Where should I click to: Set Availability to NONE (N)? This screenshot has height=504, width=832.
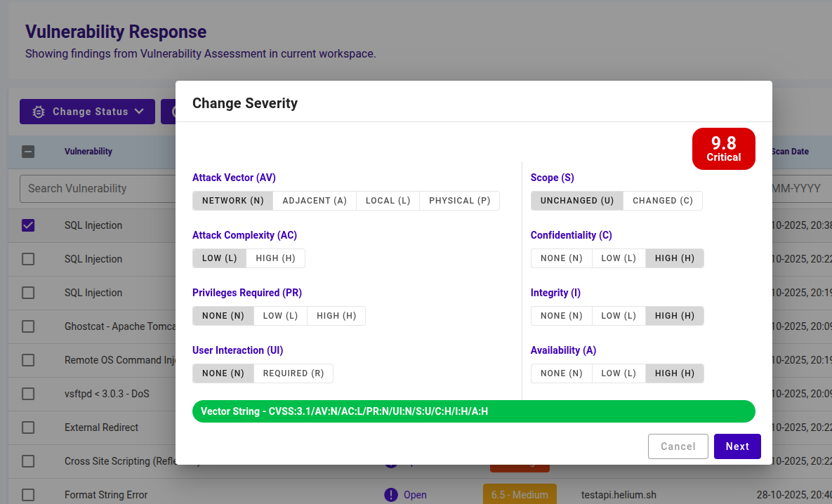pos(561,373)
